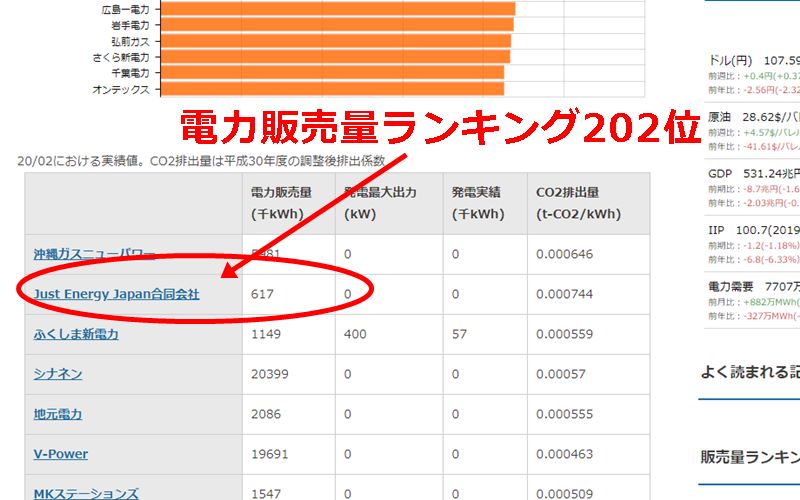
Task: Click the 広島一電力 chart bar
Action: pyautogui.click(x=338, y=9)
